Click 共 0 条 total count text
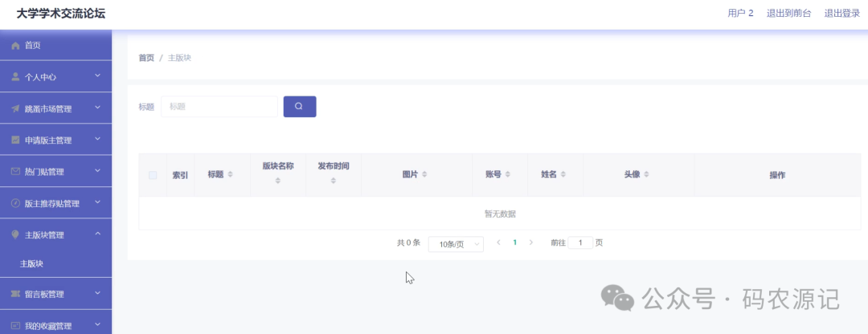 [x=408, y=242]
